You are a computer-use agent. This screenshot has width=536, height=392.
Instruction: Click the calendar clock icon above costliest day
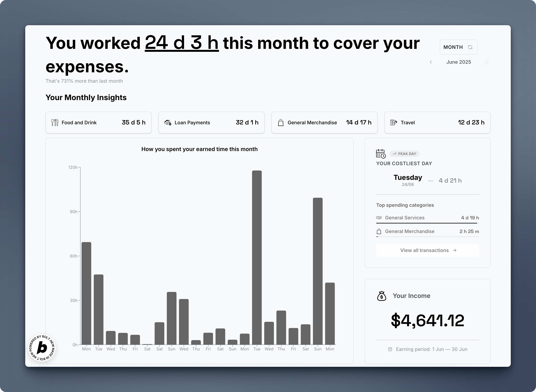[x=381, y=154]
